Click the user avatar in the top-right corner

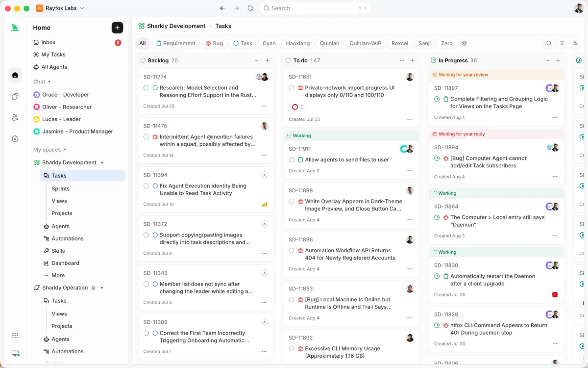coord(579,8)
